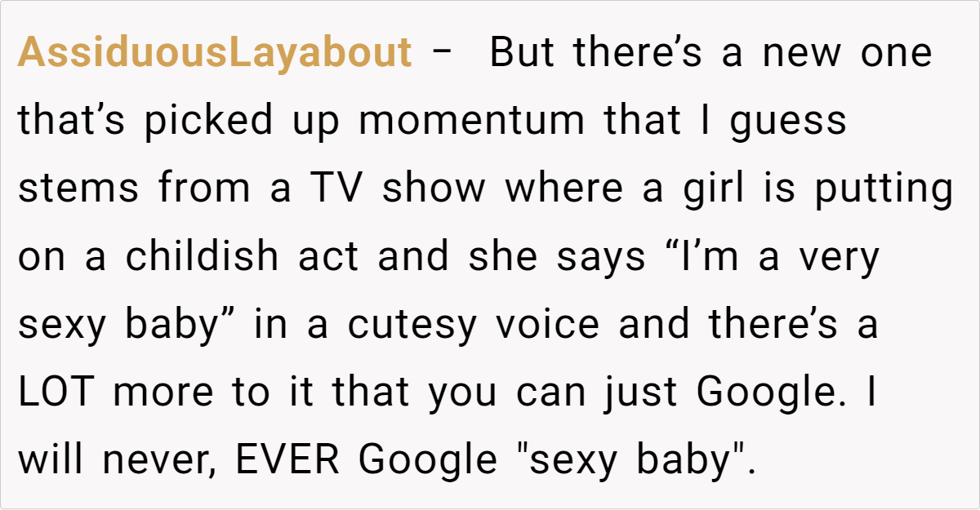Click the dash after the username
980x510 pixels.
(x=442, y=54)
